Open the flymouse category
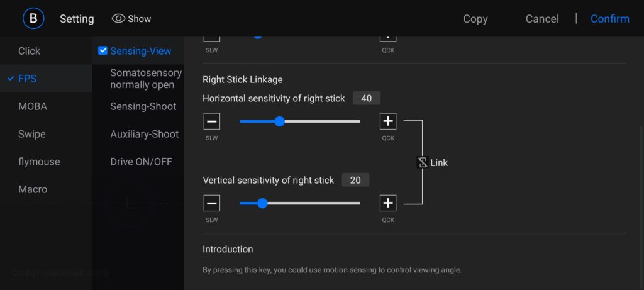644x290 pixels. (x=39, y=162)
